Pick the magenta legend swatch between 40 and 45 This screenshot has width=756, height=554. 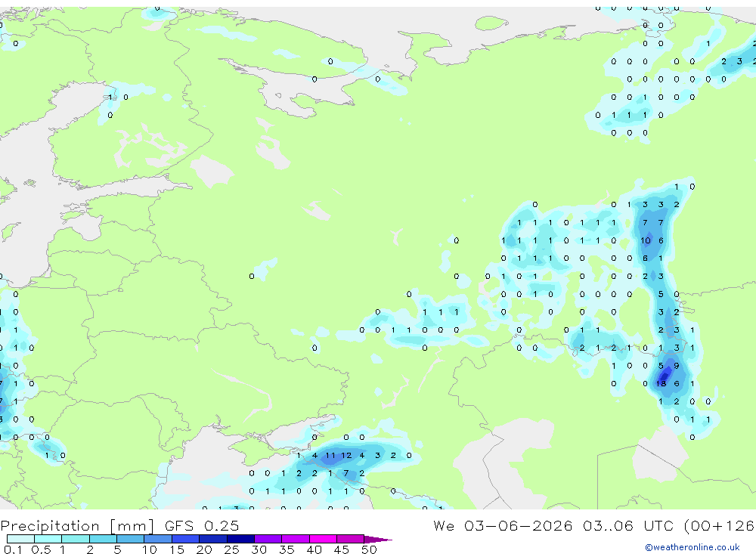[323, 539]
